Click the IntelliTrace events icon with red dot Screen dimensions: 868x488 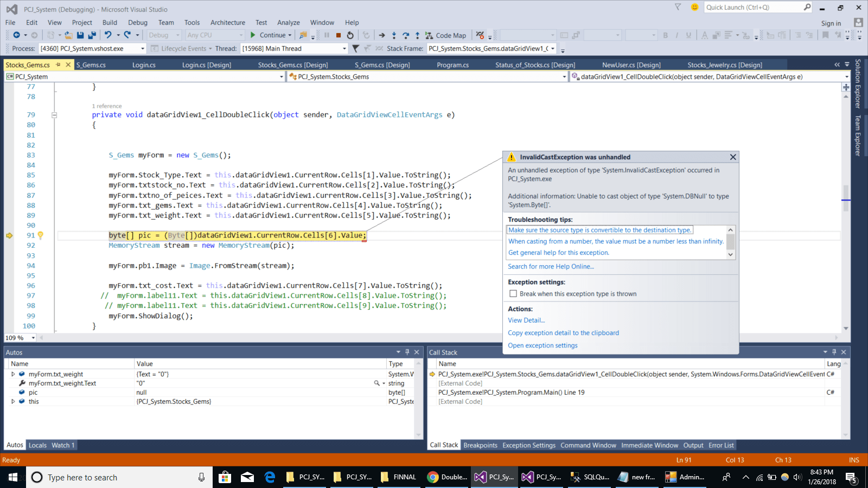click(480, 35)
